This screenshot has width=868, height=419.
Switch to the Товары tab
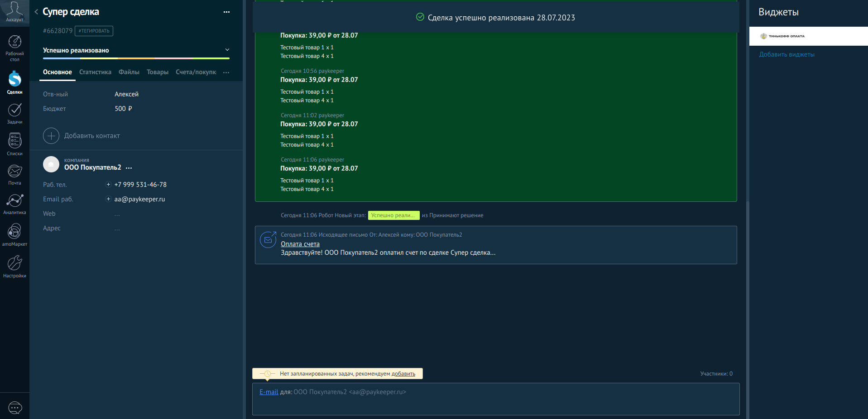click(157, 72)
